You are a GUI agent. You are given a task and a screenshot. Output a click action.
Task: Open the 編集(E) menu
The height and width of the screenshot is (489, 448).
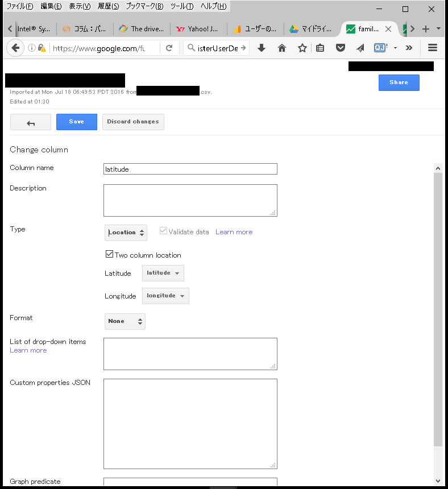pyautogui.click(x=51, y=6)
